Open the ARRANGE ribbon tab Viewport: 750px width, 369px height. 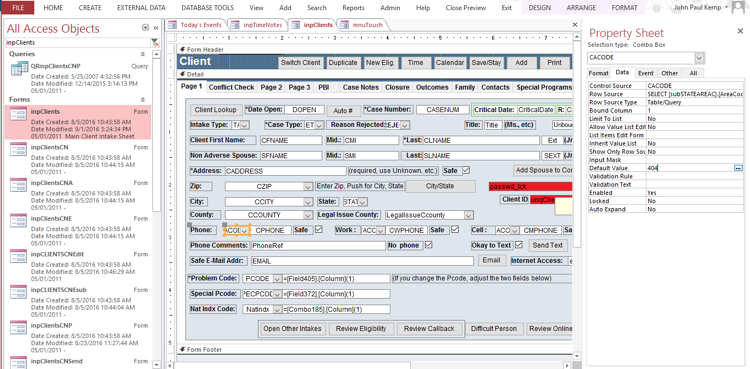click(x=581, y=8)
